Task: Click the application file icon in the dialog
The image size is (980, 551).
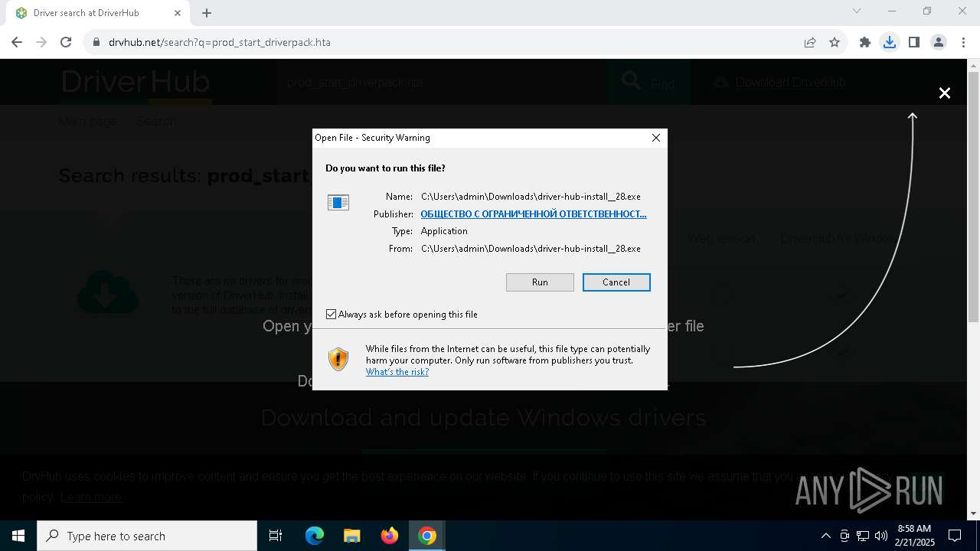Action: pyautogui.click(x=338, y=202)
